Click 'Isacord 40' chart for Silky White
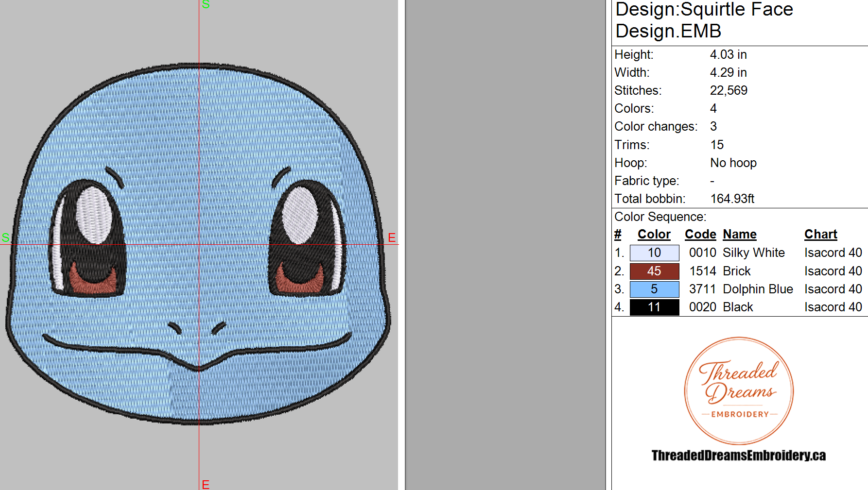This screenshot has width=868, height=490. click(x=833, y=253)
